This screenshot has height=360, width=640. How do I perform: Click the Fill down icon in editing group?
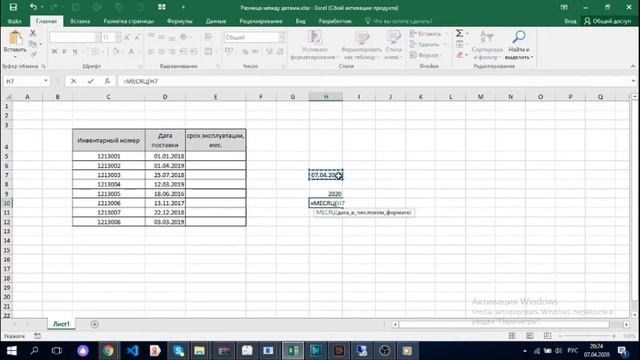coord(460,44)
